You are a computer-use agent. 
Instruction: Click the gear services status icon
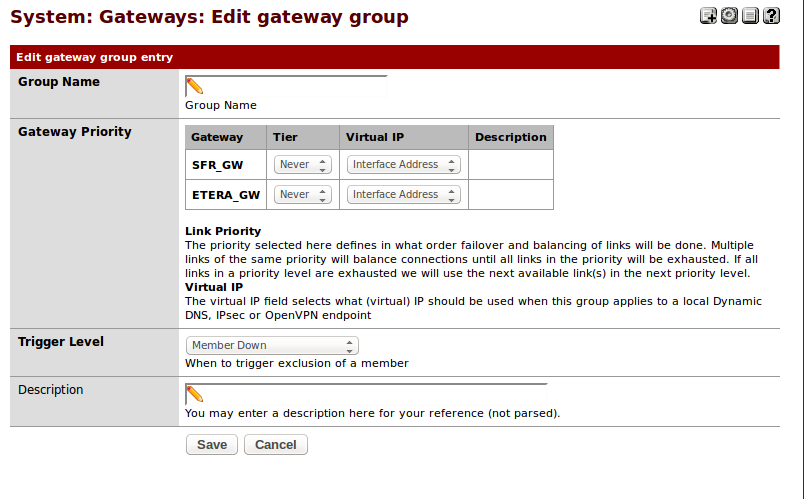[x=729, y=15]
